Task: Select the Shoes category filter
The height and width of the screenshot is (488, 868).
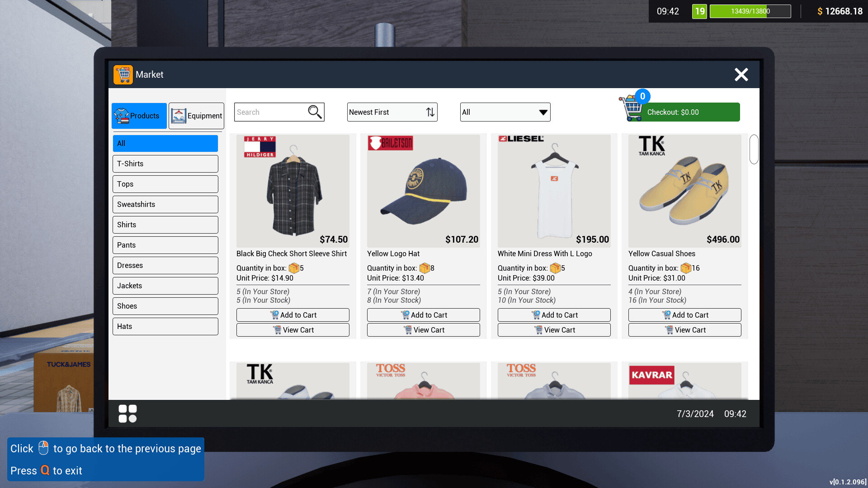Action: 166,305
